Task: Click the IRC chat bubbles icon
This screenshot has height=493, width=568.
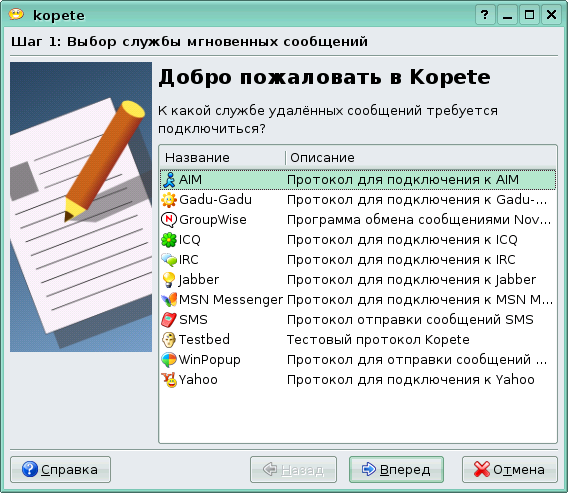Action: [x=169, y=260]
